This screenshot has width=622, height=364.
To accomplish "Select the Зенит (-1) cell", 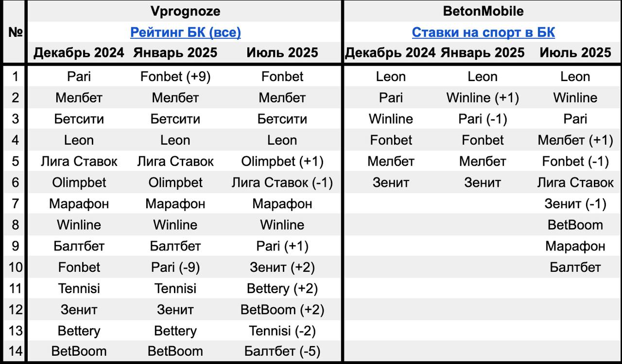I will (x=575, y=204).
